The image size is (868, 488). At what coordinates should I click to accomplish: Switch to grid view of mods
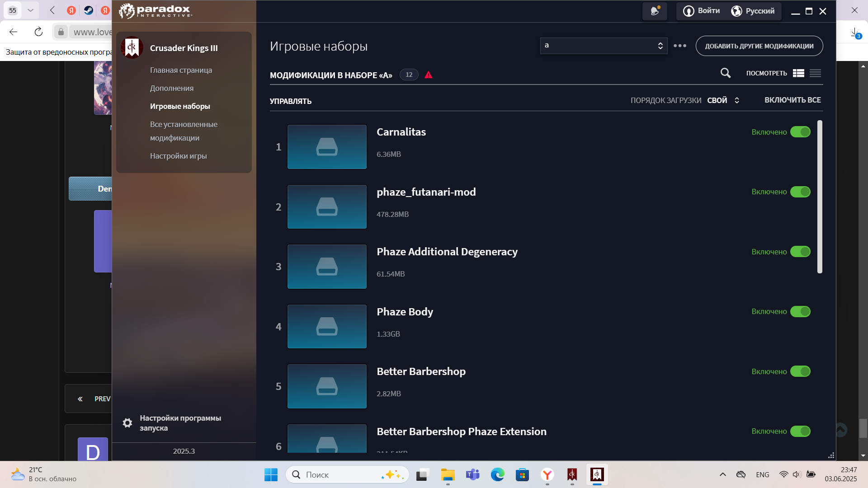pyautogui.click(x=798, y=73)
